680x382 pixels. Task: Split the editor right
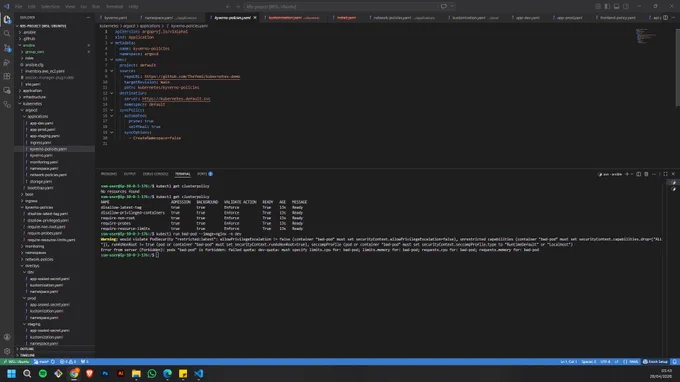tap(665, 18)
